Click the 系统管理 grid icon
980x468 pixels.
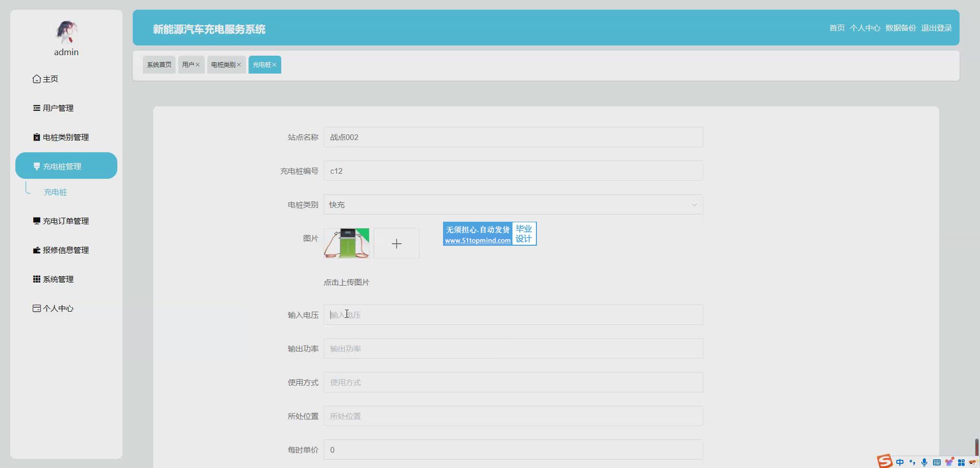tap(36, 279)
